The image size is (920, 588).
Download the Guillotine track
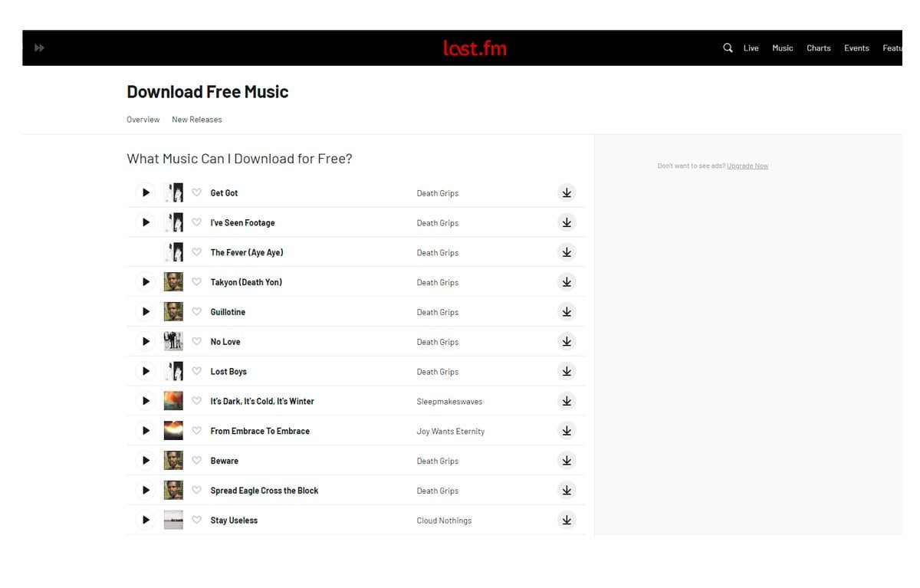click(567, 312)
